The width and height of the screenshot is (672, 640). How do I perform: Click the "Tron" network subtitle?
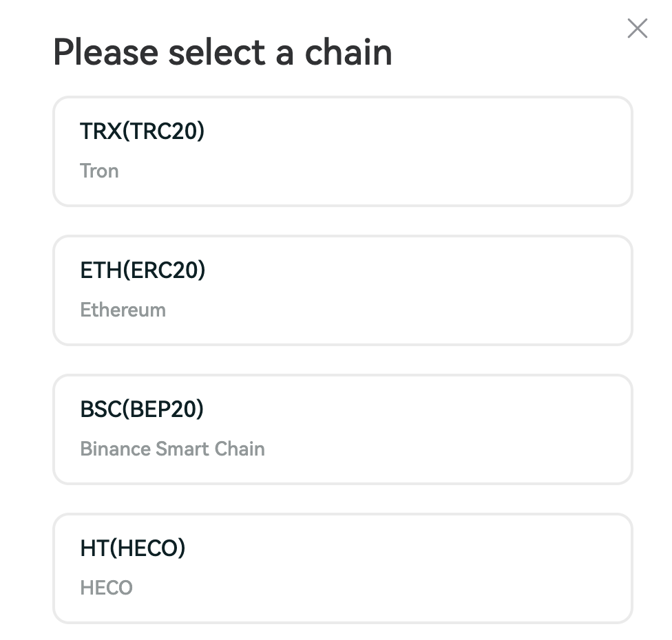(x=99, y=171)
